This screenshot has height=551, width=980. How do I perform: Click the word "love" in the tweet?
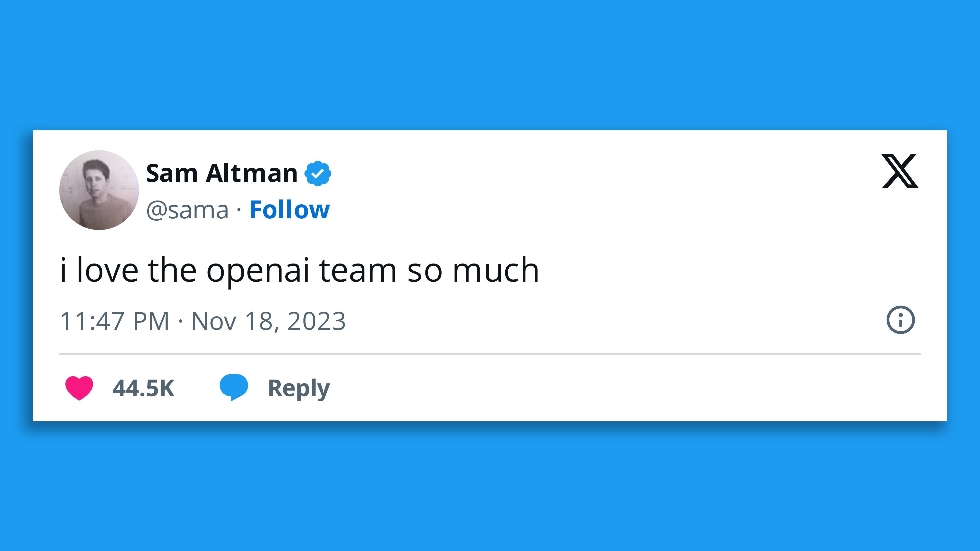[107, 271]
